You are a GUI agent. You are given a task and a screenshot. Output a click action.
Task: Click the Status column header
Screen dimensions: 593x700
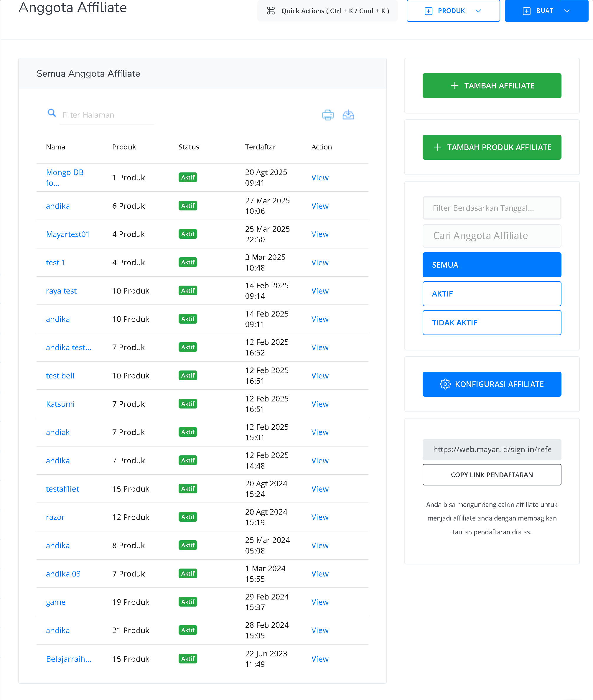[x=189, y=147]
